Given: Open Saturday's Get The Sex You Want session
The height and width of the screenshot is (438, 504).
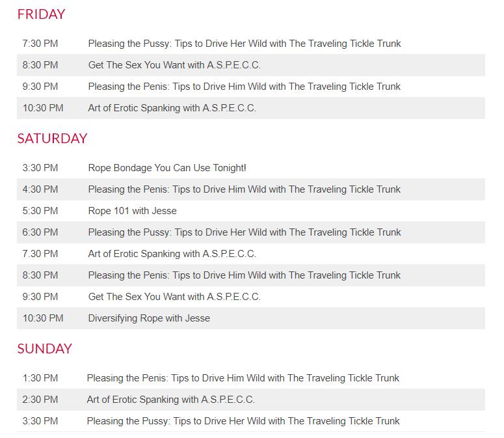Looking at the screenshot, I should (174, 297).
